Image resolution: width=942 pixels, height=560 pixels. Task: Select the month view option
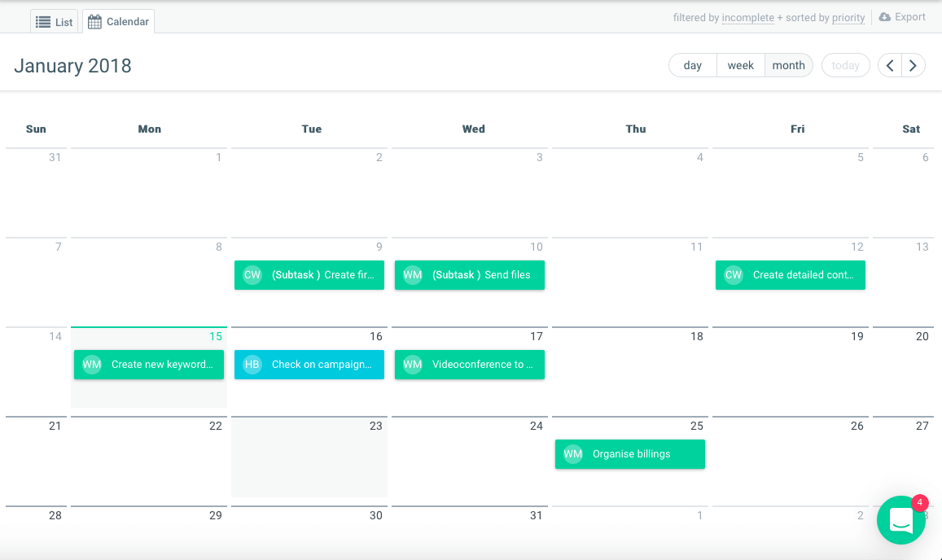(x=788, y=66)
